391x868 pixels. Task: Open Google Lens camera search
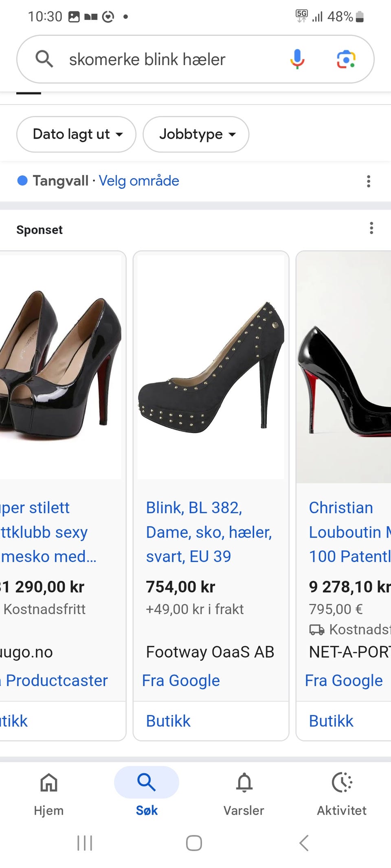[346, 59]
